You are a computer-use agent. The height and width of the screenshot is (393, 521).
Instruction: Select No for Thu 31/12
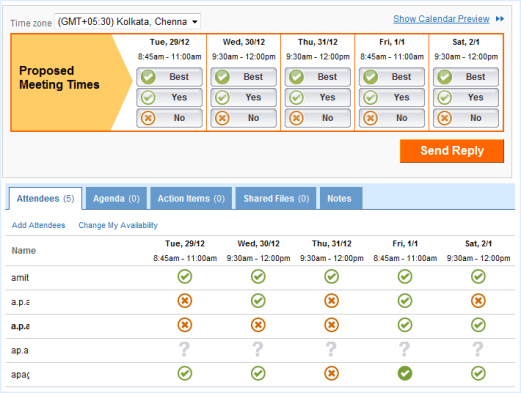318,118
